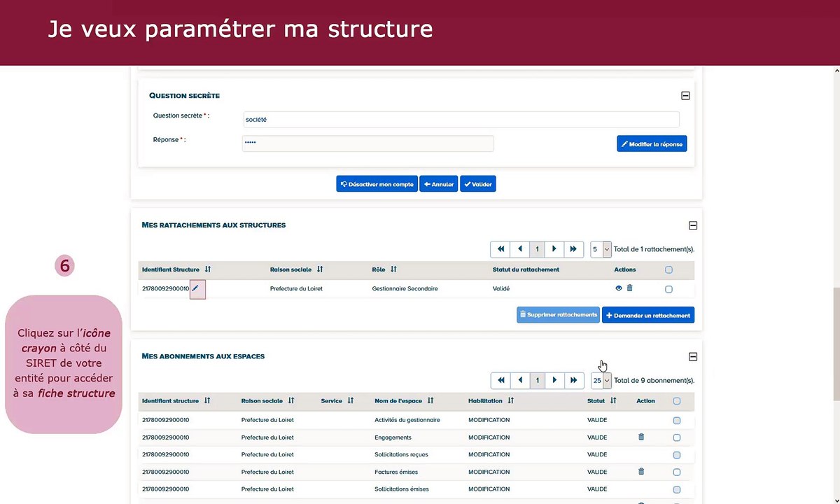Click the Factures émises space name
The width and height of the screenshot is (840, 504).
pyautogui.click(x=396, y=472)
